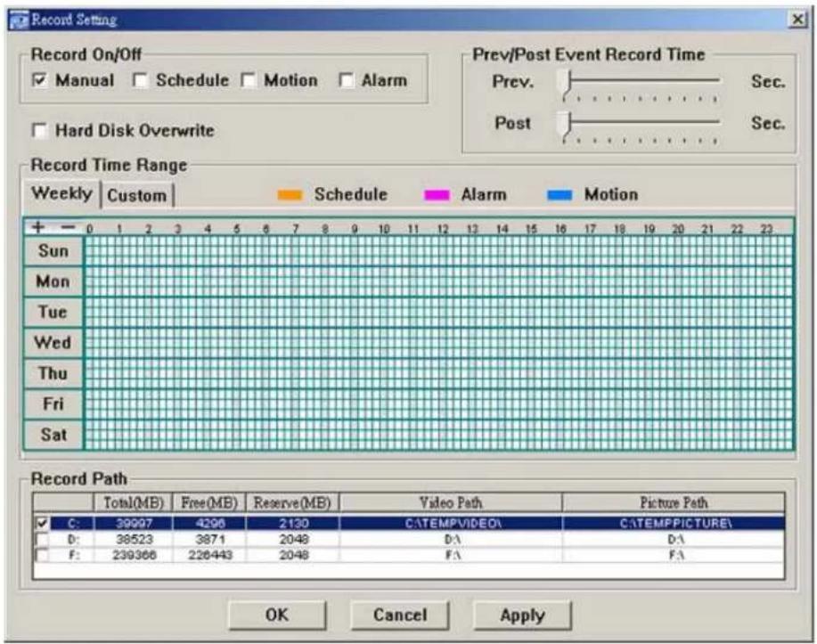The height and width of the screenshot is (644, 817).
Task: Click the Record Setting title bar icon
Action: (20, 20)
